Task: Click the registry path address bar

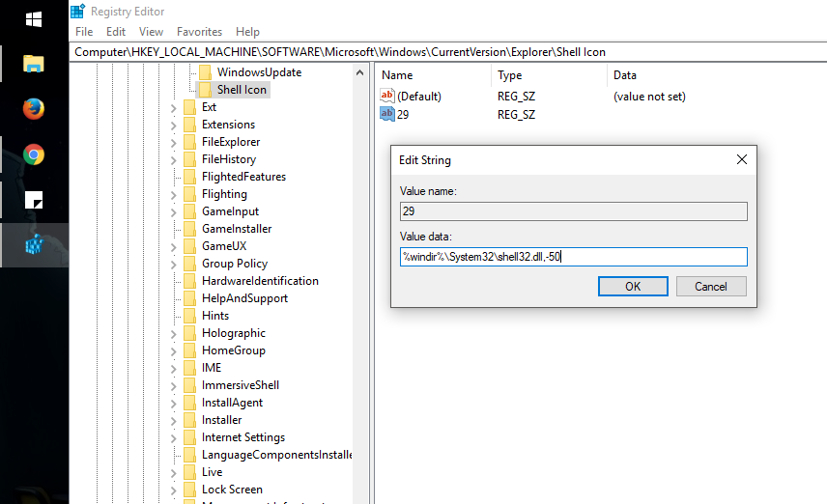Action: coord(448,52)
